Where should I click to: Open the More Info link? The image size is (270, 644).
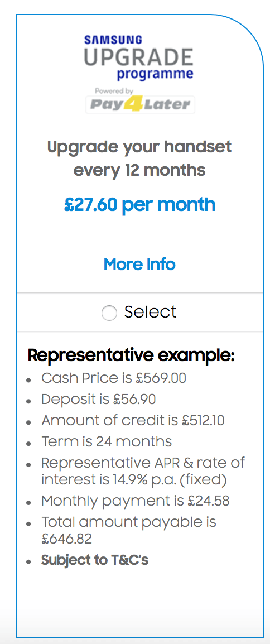coord(139,264)
